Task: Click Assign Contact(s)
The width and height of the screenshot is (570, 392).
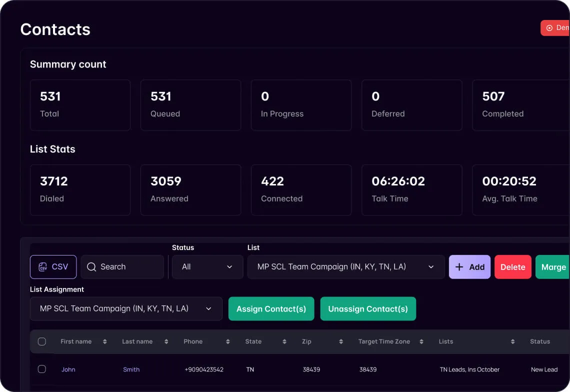Action: 271,308
